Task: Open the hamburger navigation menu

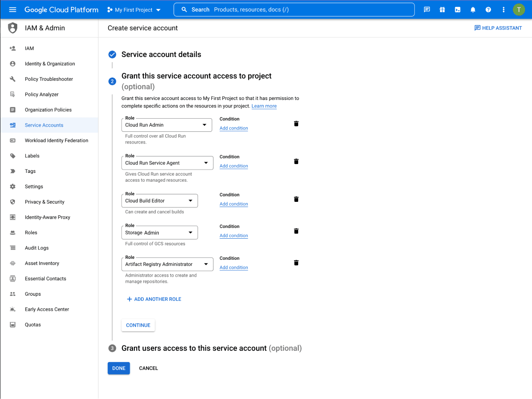Action: click(x=13, y=9)
